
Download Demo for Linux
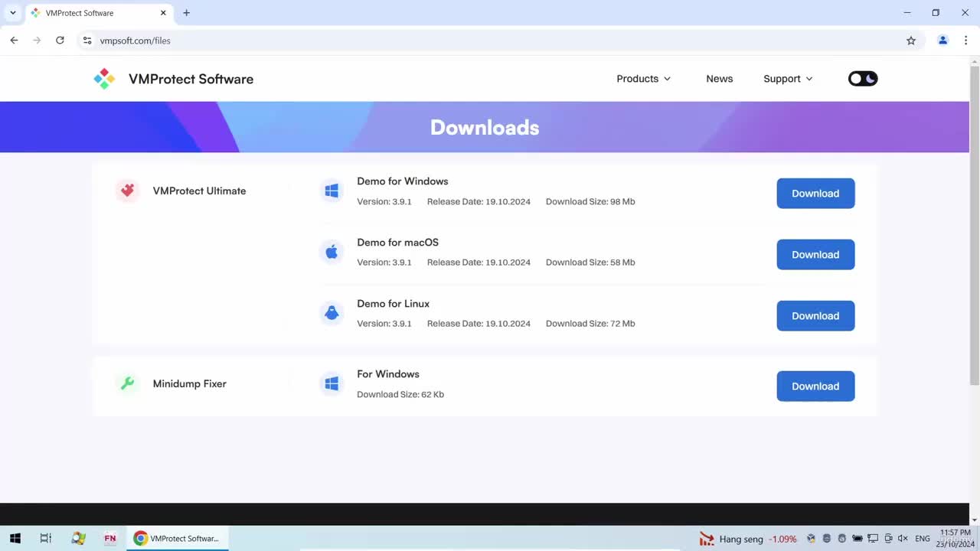click(x=815, y=316)
